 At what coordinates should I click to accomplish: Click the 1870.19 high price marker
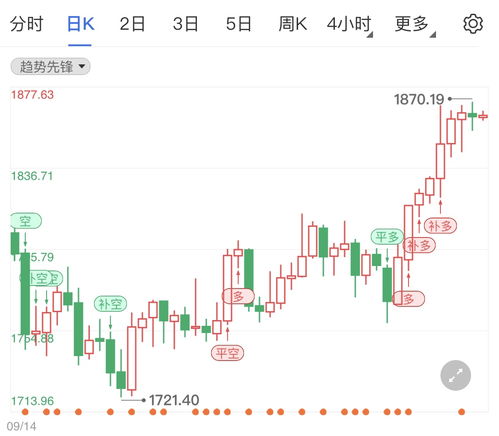pos(419,99)
